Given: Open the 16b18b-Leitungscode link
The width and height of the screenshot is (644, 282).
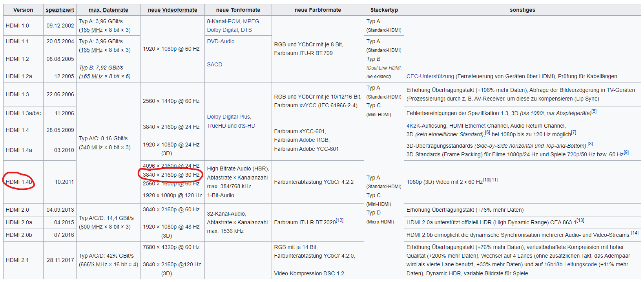Looking at the screenshot, I should (571, 264).
